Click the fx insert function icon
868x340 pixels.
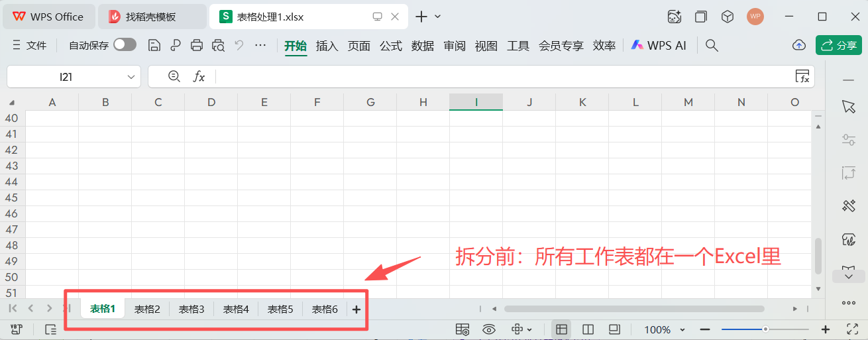coord(199,77)
